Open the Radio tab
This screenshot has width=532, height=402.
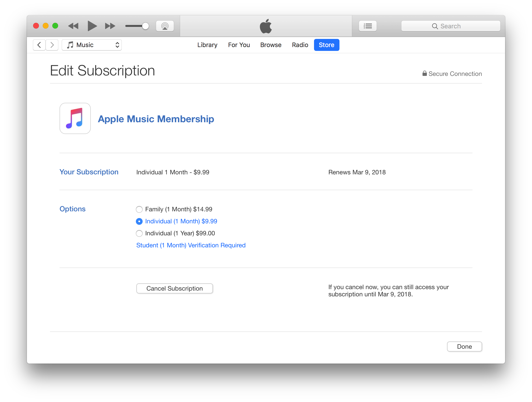click(x=300, y=45)
